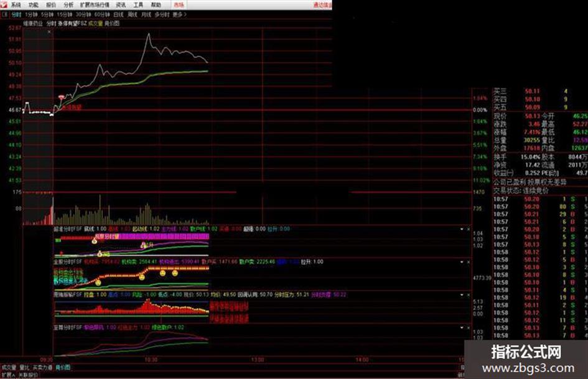Viewport: 588px width, 379px height.
Task: Select the 多分时 tab
Action: pyautogui.click(x=162, y=15)
